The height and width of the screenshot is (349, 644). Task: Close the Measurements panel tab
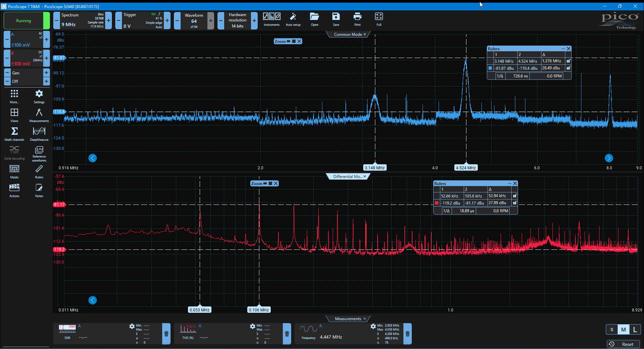tap(365, 319)
